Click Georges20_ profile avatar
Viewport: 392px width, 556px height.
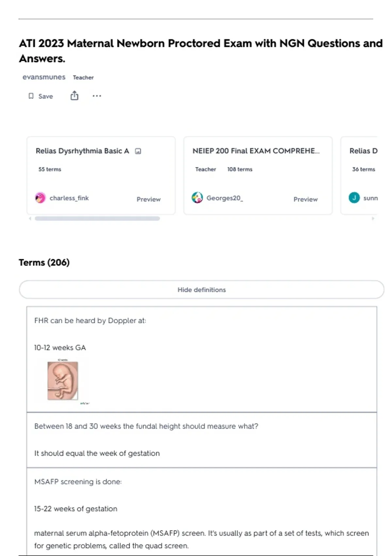[197, 198]
